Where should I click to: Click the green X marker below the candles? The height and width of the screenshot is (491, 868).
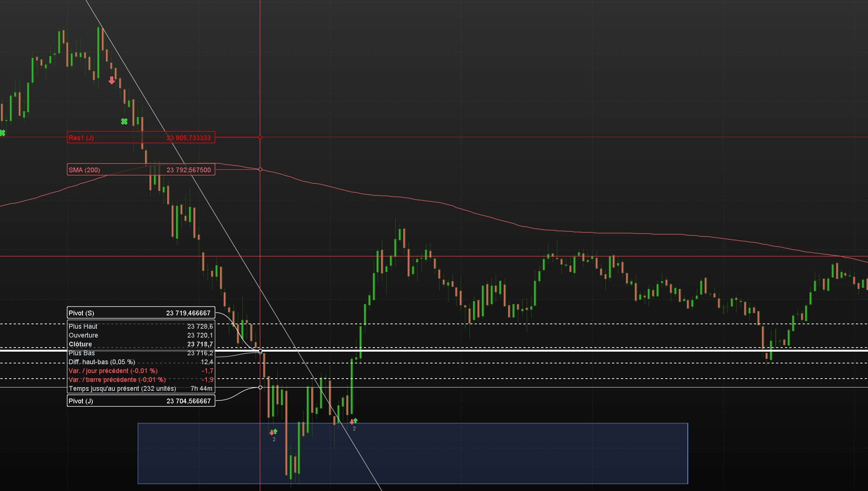point(124,121)
